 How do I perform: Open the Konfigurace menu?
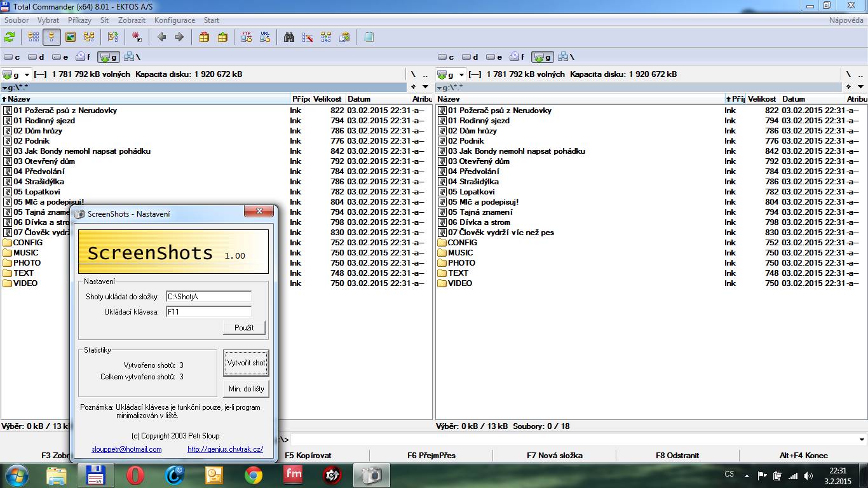click(x=175, y=20)
